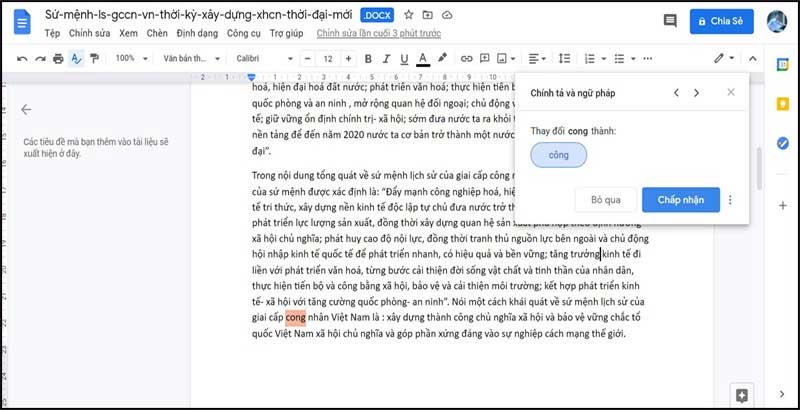The height and width of the screenshot is (410, 800).
Task: Click Chấp nhận to accept change
Action: pyautogui.click(x=681, y=200)
